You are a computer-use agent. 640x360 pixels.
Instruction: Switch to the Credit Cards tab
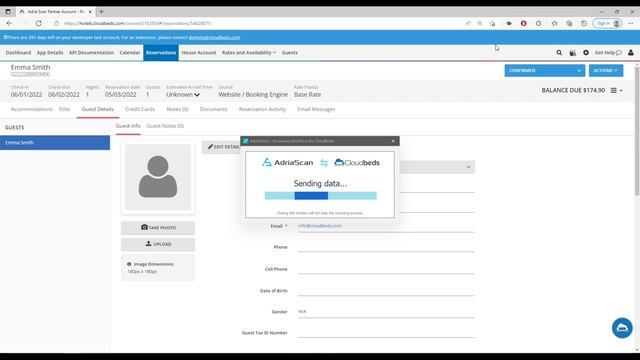[140, 109]
